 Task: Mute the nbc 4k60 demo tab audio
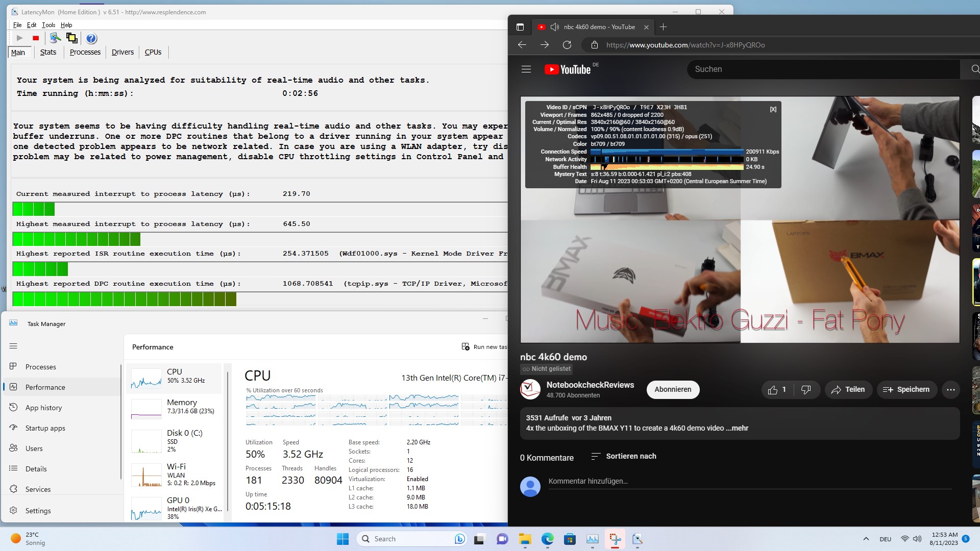tap(555, 27)
